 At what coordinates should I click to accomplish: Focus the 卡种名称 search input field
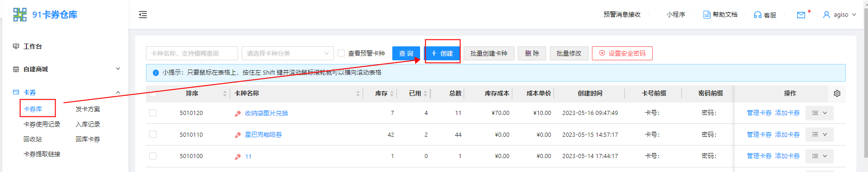tap(192, 53)
